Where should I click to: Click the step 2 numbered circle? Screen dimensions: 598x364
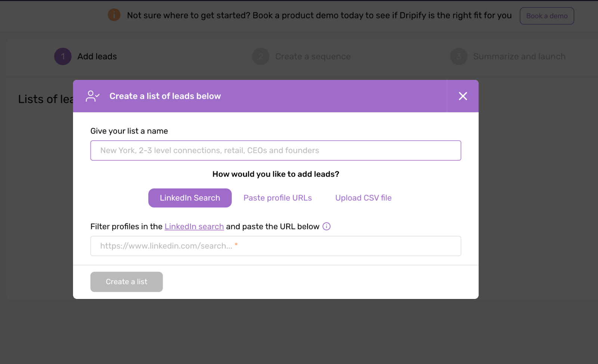tap(261, 56)
